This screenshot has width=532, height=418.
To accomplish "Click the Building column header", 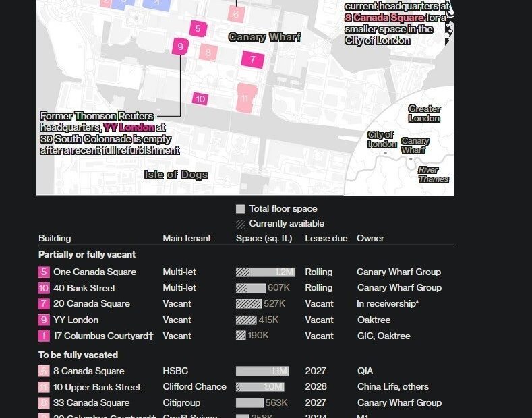I will 55,238.
